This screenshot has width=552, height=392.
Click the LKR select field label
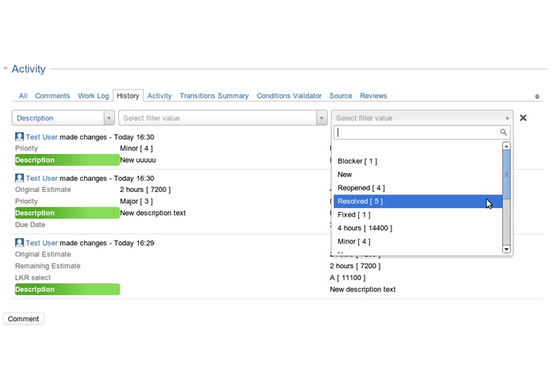click(33, 278)
